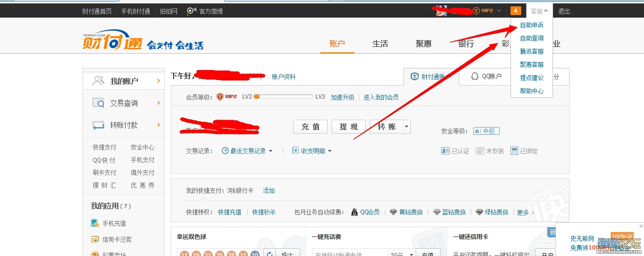Click the 充值 recharge button
Image resolution: width=644 pixels, height=256 pixels.
click(311, 127)
